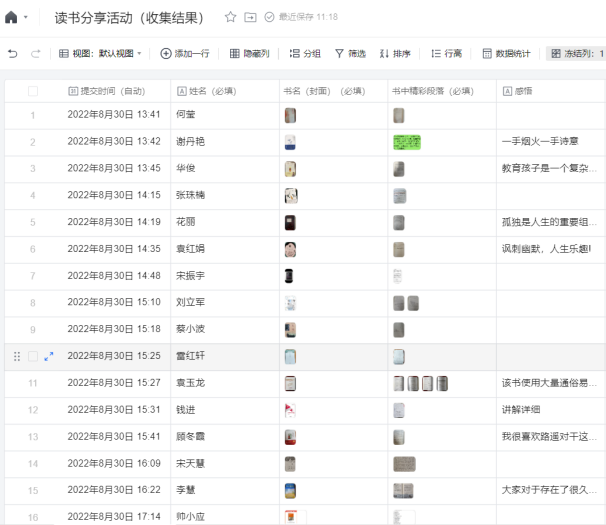The image size is (606, 525).
Task: Open the 视图: 默认视图 dropdown
Action: [101, 53]
